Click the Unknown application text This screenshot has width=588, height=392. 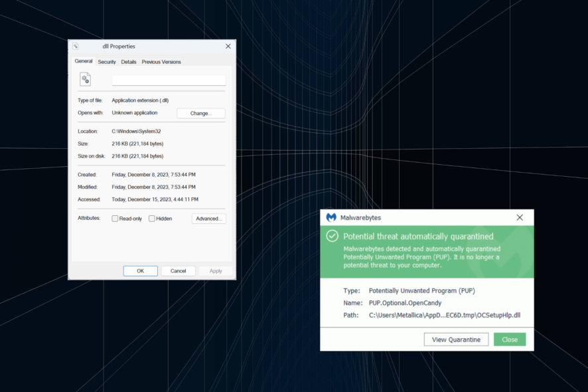tap(135, 113)
